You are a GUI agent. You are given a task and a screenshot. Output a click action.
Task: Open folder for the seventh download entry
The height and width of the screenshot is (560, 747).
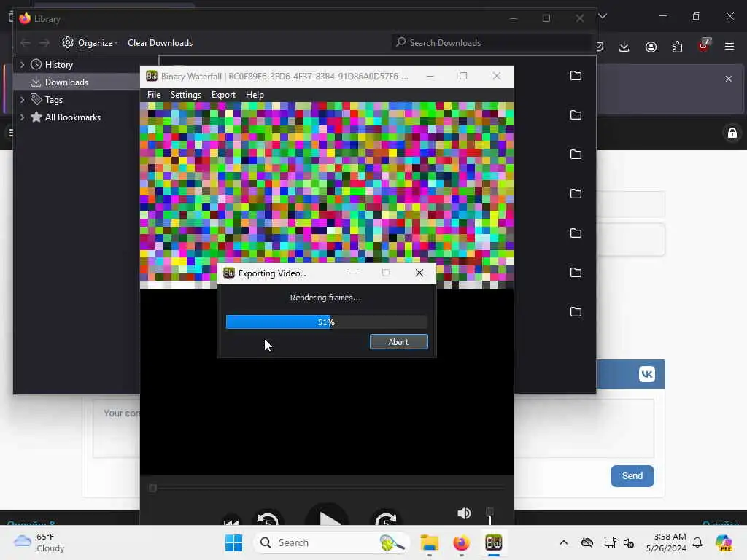(x=576, y=312)
